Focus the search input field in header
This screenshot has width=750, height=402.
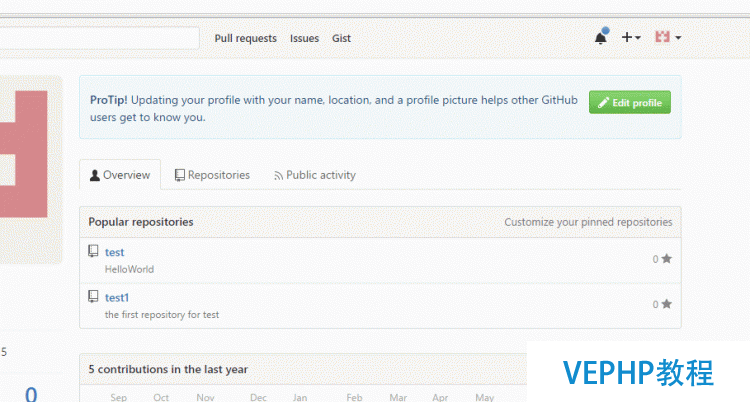[x=99, y=38]
